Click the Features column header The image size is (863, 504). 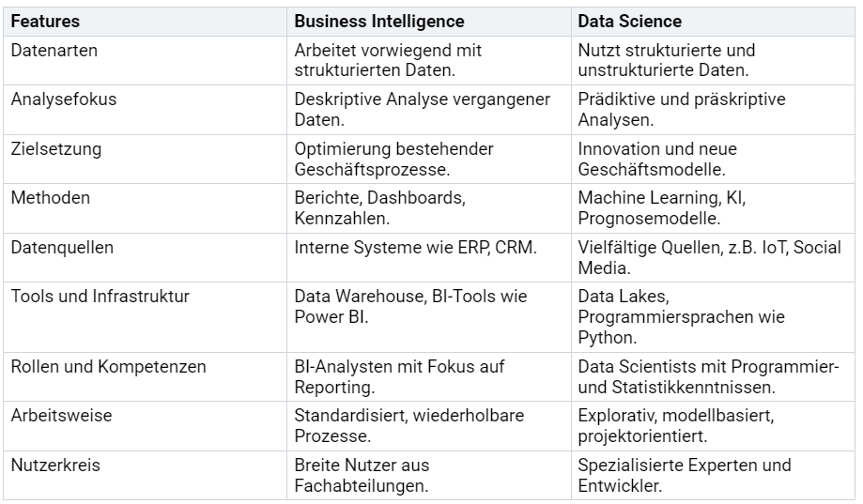click(x=45, y=21)
